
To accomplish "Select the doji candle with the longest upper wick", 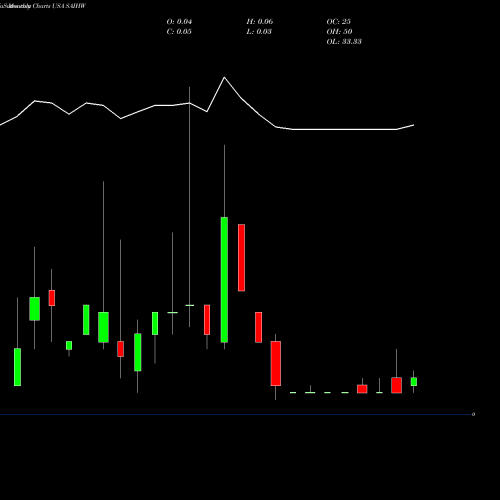I will pyautogui.click(x=190, y=305).
